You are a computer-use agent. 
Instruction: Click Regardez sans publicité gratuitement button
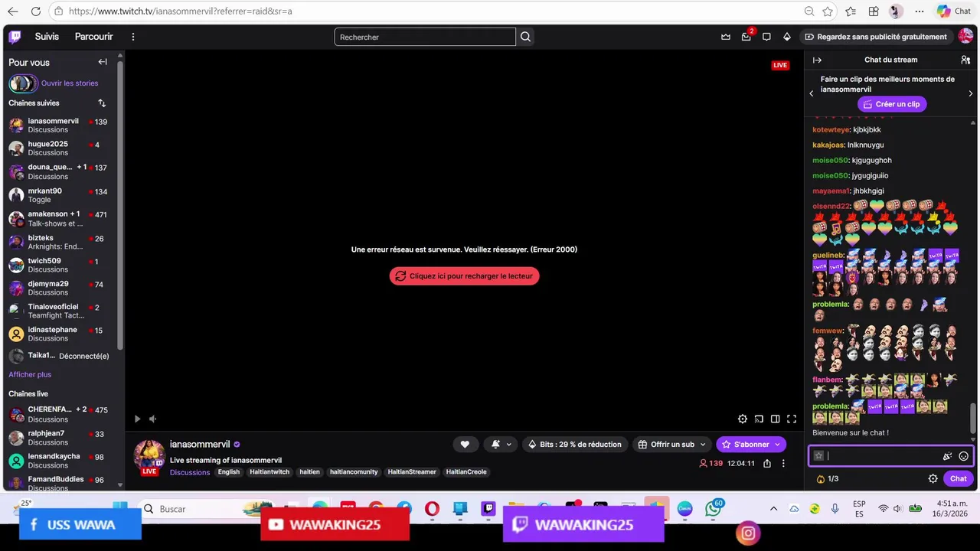pos(875,37)
